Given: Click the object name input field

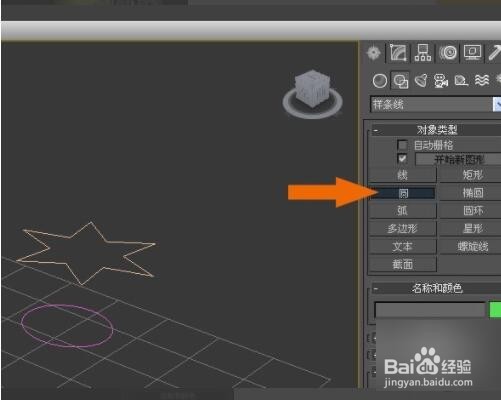Looking at the screenshot, I should click(430, 310).
